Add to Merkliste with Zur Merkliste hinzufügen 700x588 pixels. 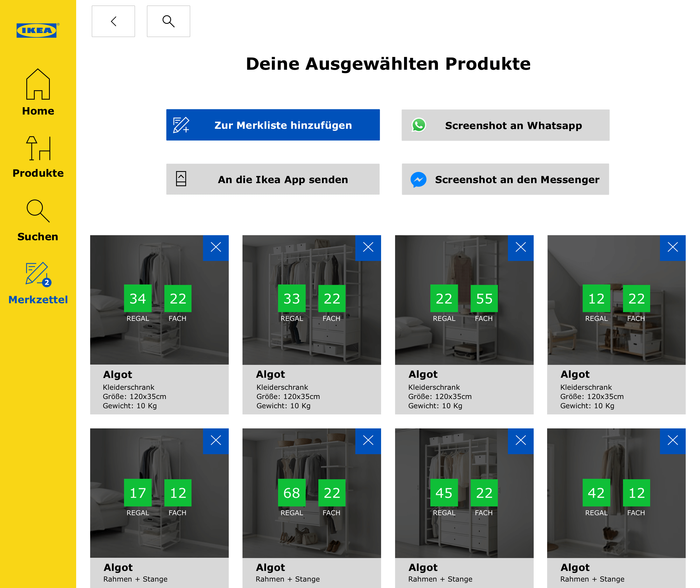[273, 125]
